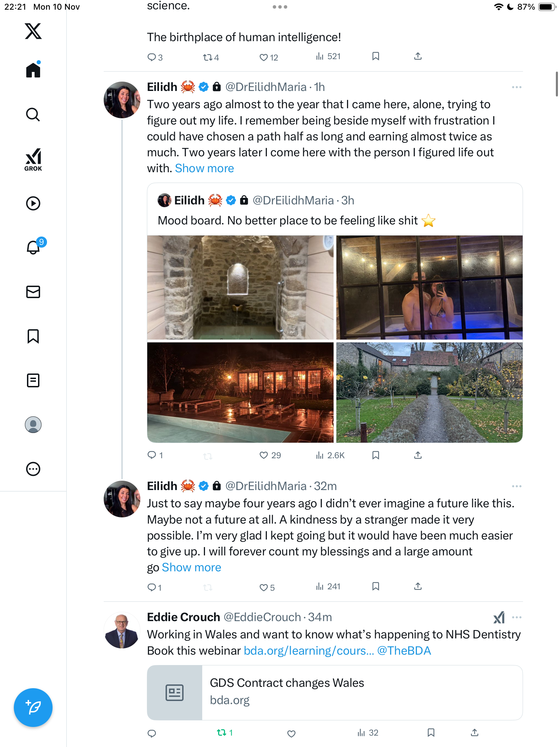Bookmark the 'Just to say maybe' post

(376, 586)
